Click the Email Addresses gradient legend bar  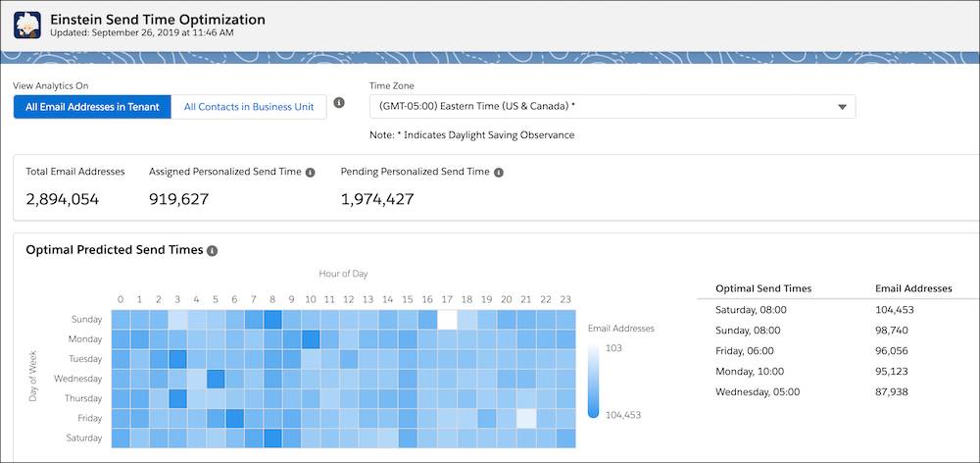[593, 381]
